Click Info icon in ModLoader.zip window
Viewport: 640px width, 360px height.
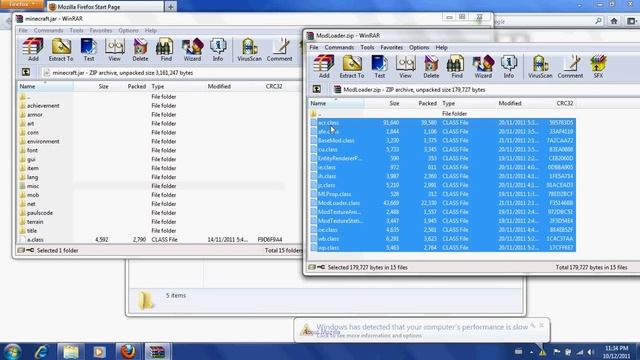pos(509,67)
